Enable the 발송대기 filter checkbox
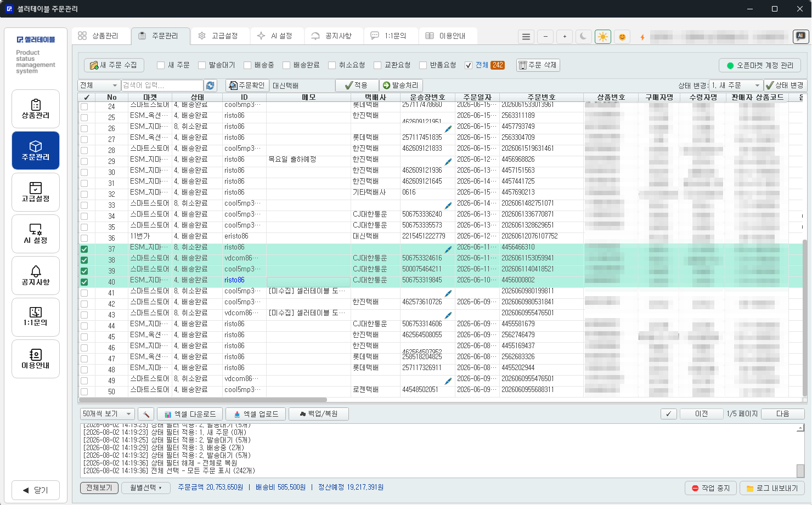The height and width of the screenshot is (505, 812). [202, 65]
